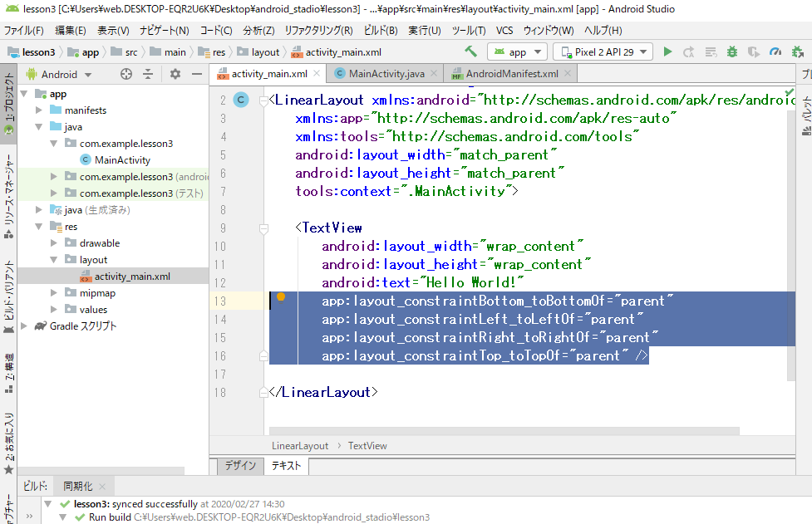The height and width of the screenshot is (524, 812).
Task: Run the app with green play button
Action: 667,51
